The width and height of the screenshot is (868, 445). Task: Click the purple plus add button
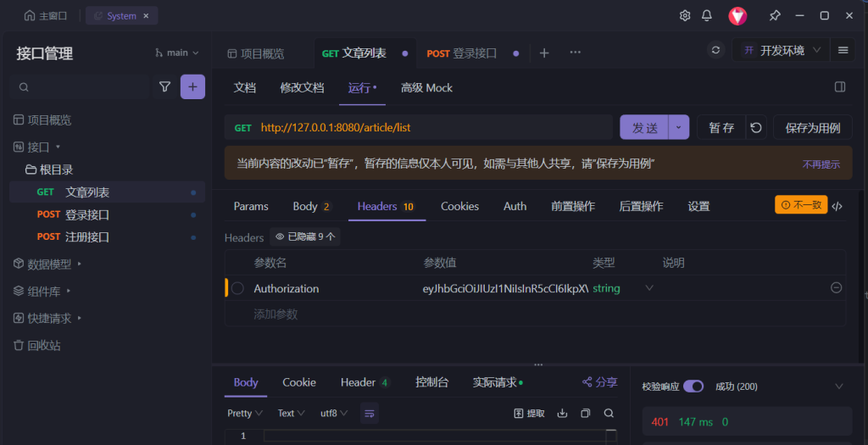tap(192, 86)
